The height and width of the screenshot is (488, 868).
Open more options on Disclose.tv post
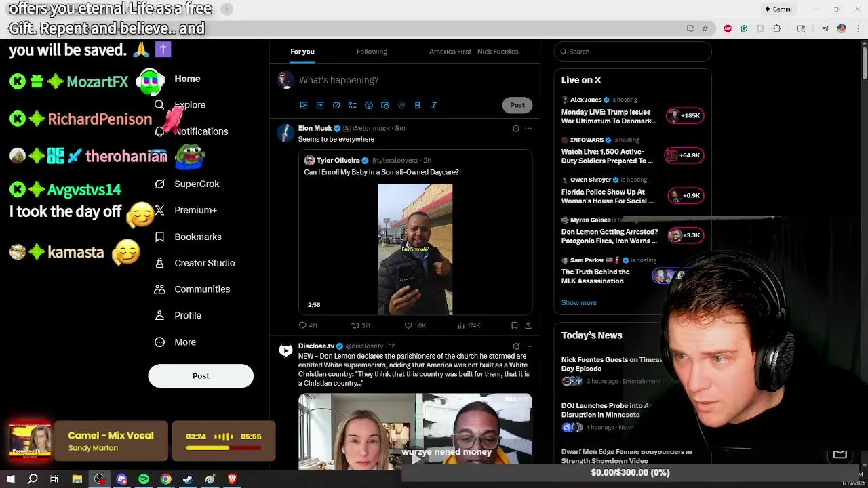(528, 346)
